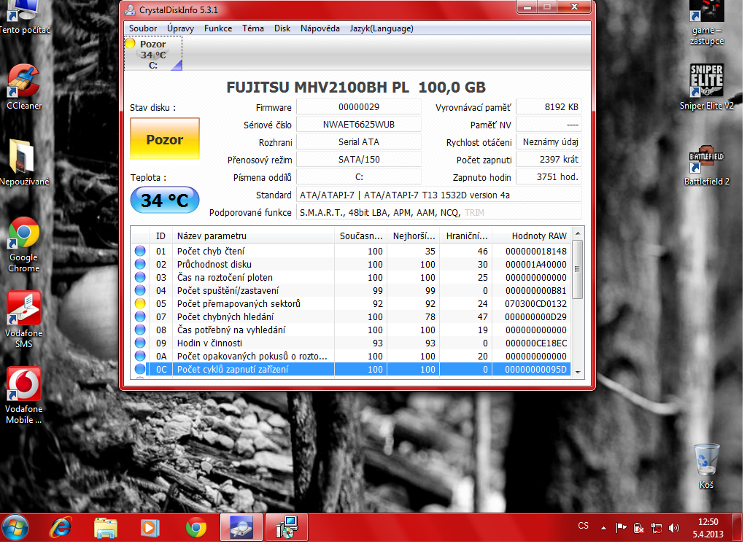747x560 pixels.
Task: Click the blue status dot for ID 04
Action: 140,290
